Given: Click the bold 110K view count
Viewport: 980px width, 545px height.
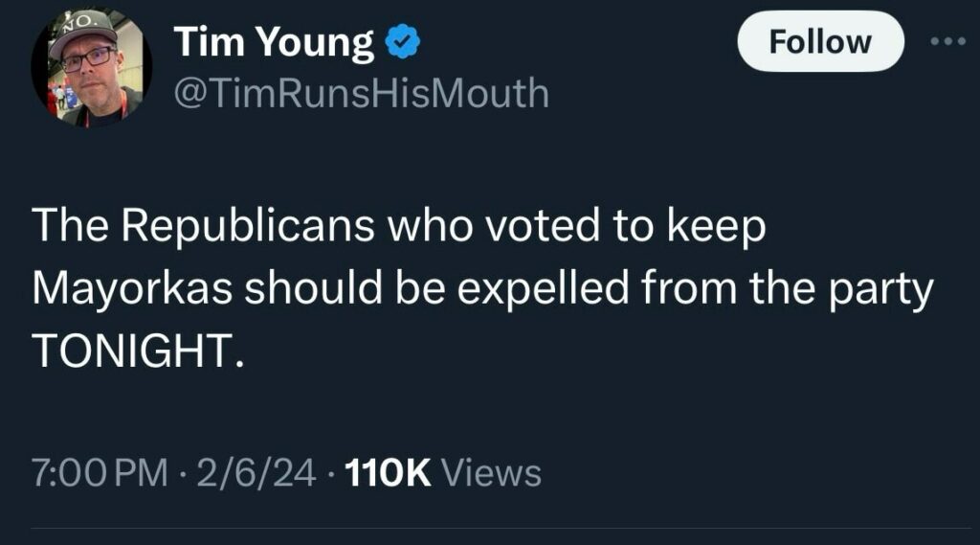Looking at the screenshot, I should click(389, 472).
